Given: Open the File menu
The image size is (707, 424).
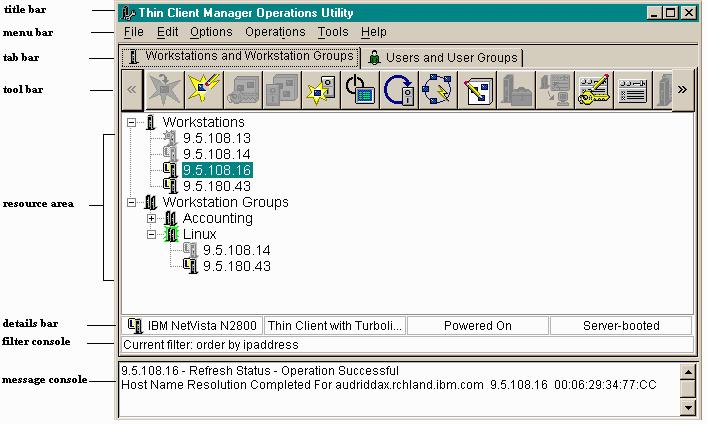Looking at the screenshot, I should coord(133,32).
